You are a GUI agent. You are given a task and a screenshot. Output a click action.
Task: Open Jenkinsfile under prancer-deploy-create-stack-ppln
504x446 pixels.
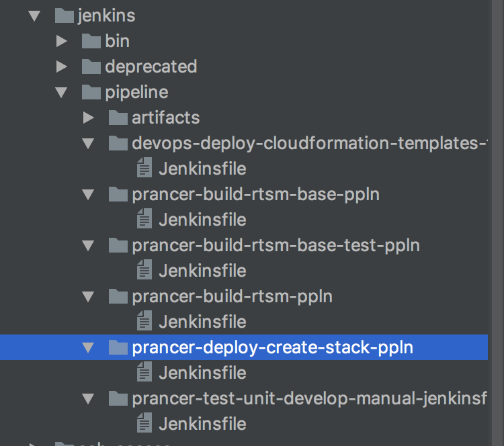(202, 373)
